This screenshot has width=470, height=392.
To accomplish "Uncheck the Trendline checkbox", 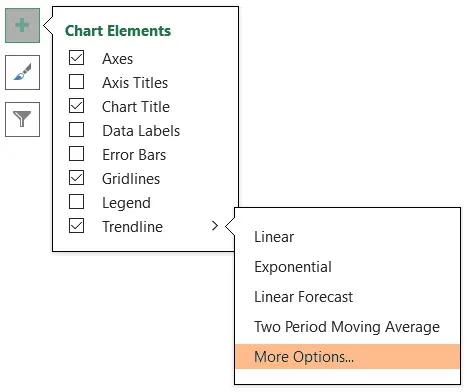I will 76,226.
